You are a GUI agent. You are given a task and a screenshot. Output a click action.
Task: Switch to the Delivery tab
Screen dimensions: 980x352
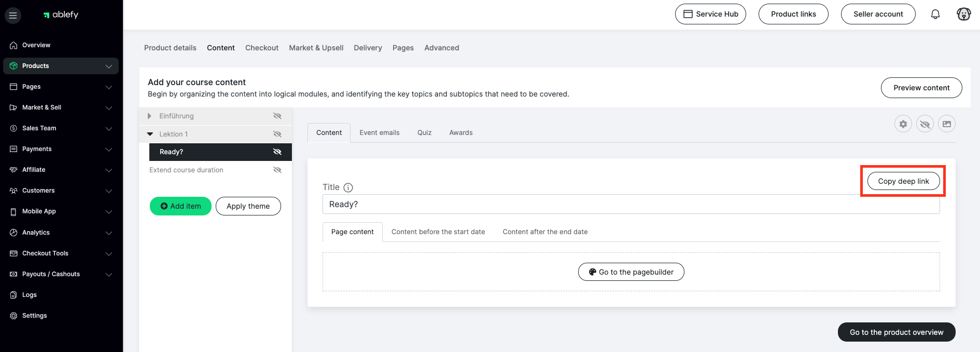(x=368, y=48)
